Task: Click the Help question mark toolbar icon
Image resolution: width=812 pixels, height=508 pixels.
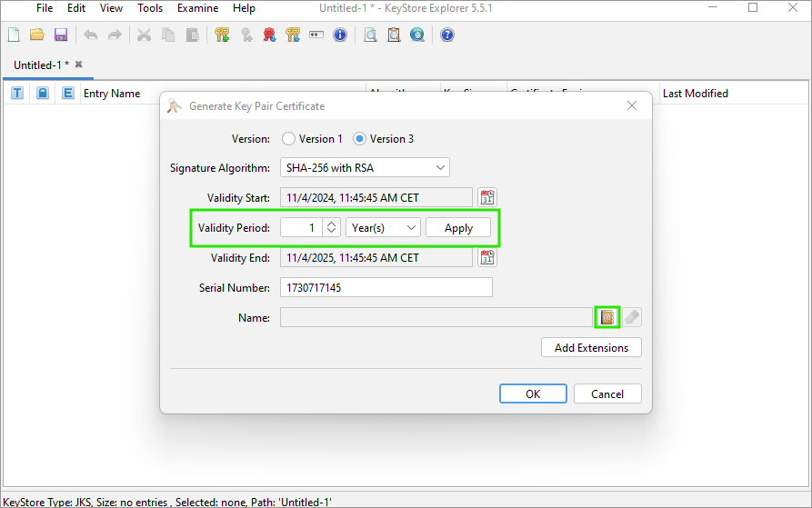Action: 447,35
